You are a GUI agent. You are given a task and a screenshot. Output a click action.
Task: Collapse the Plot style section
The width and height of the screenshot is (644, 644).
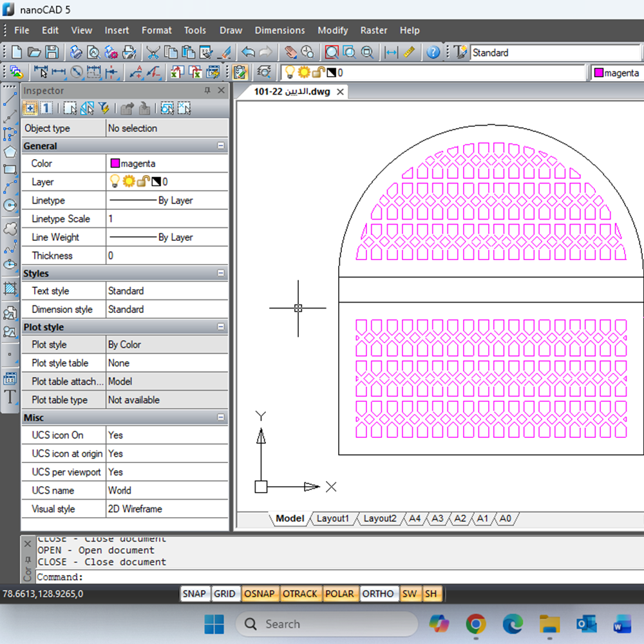(221, 327)
